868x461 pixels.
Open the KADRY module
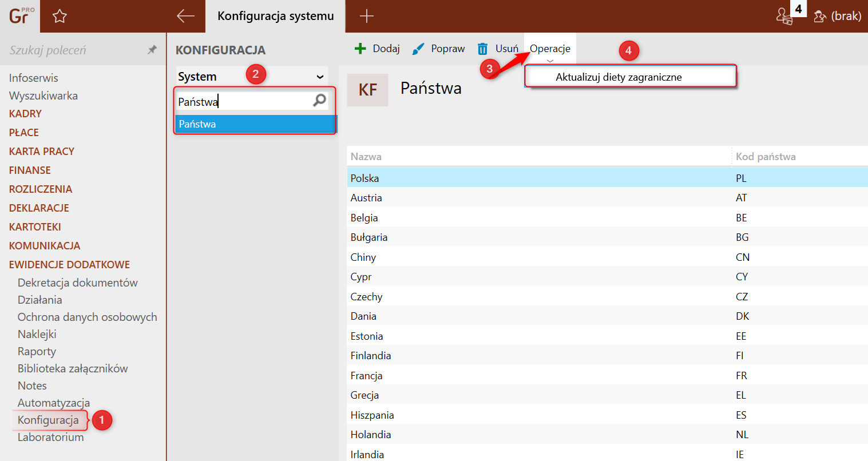point(25,113)
